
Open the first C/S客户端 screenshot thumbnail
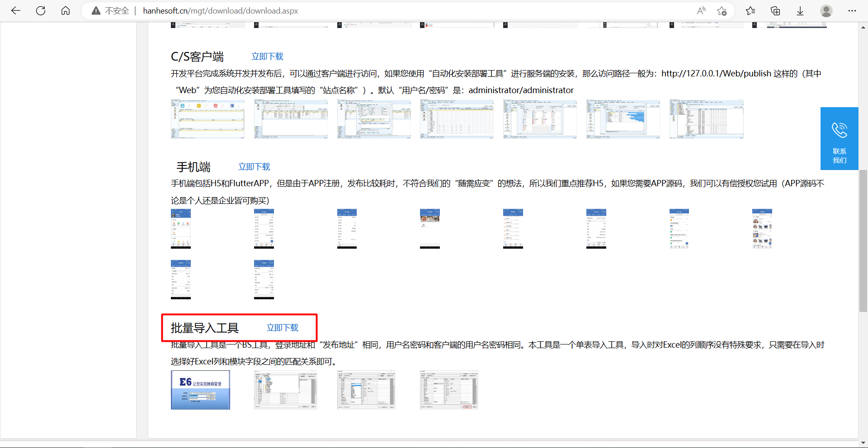[208, 119]
